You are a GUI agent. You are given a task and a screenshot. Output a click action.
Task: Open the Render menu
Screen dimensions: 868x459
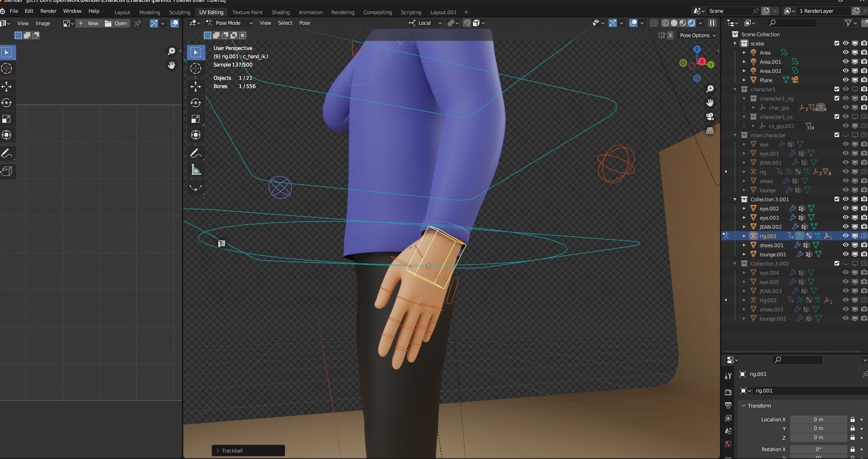point(48,11)
